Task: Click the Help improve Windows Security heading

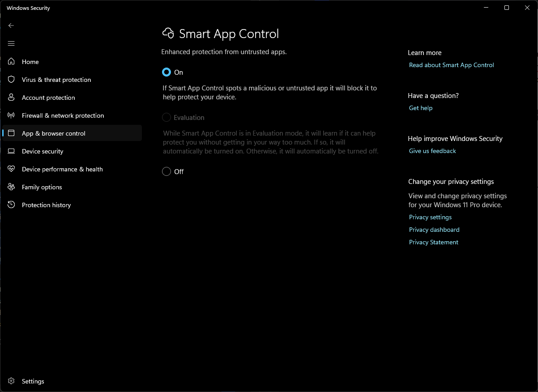Action: click(x=455, y=139)
